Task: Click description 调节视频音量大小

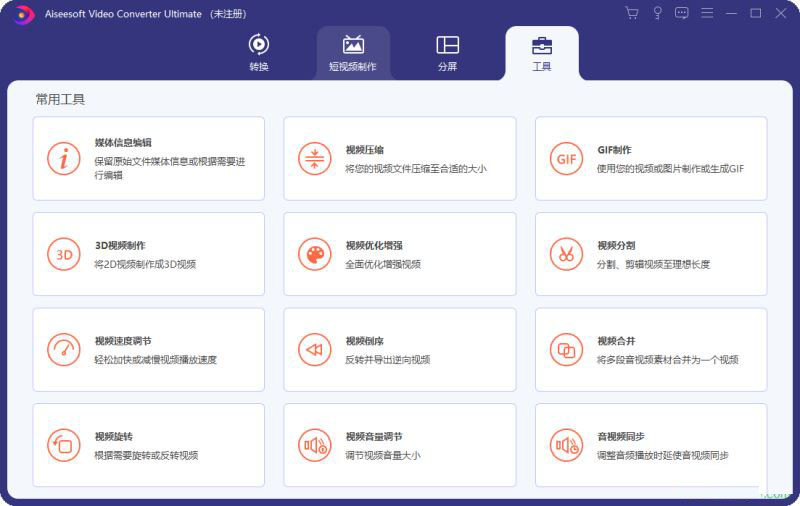Action: click(x=383, y=455)
